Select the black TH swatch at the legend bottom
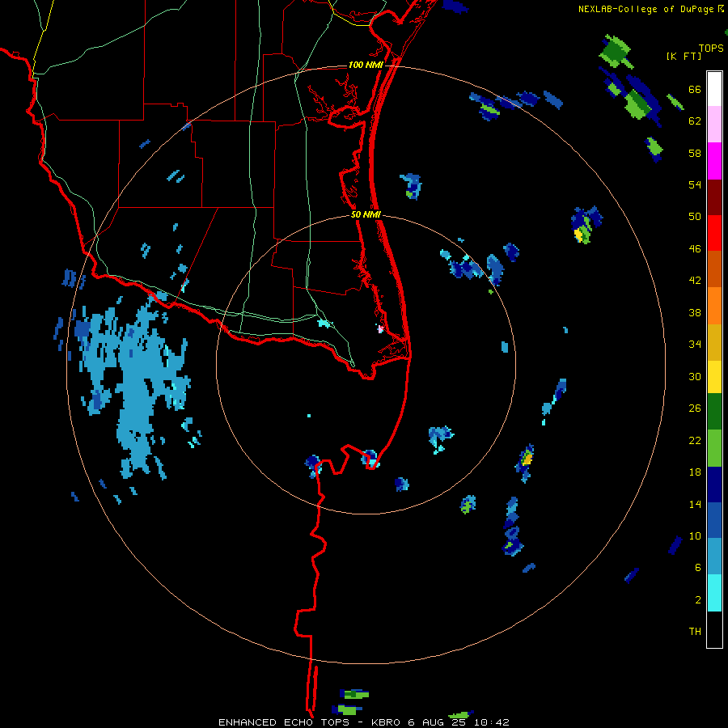The width and height of the screenshot is (728, 728). click(714, 629)
